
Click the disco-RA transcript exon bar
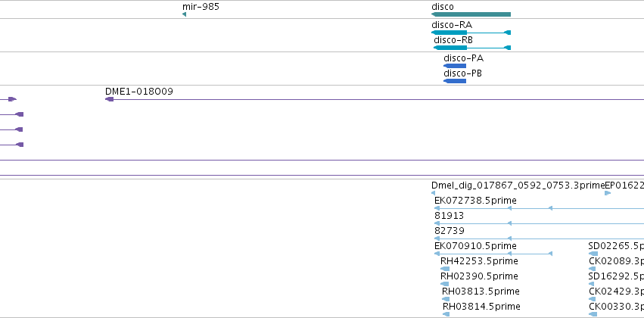click(449, 33)
